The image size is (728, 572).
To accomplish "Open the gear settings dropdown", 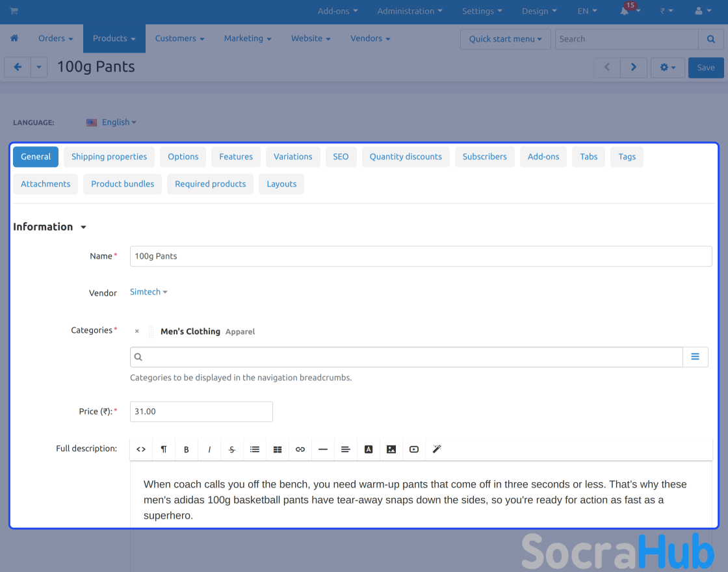I will (x=668, y=68).
